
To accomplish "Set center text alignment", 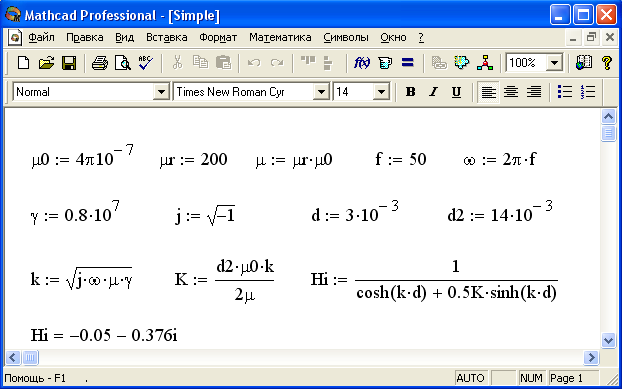I will (511, 92).
